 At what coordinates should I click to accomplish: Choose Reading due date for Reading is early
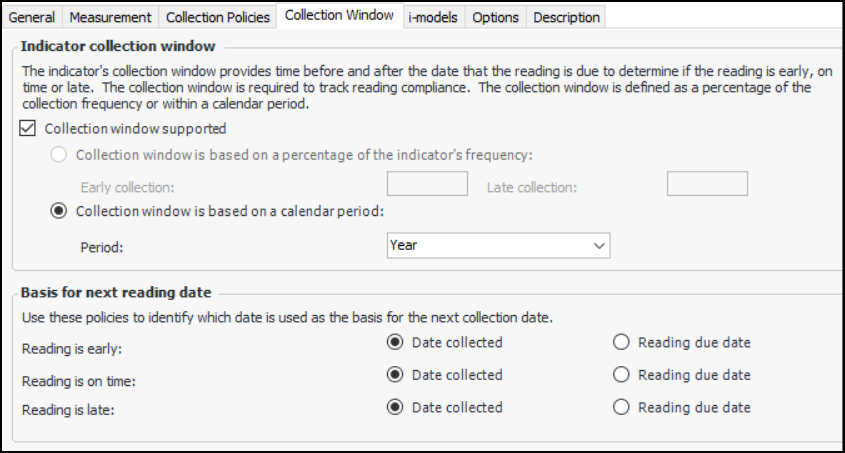(621, 343)
